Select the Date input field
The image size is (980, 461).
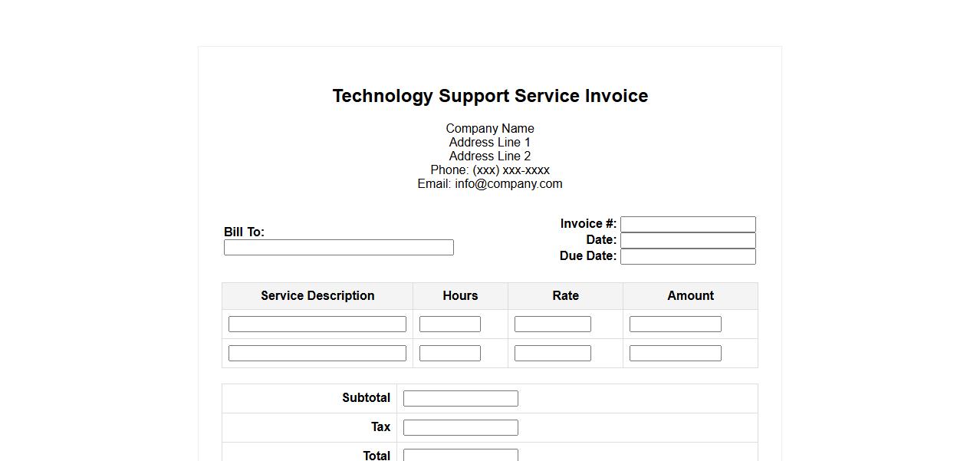point(688,240)
